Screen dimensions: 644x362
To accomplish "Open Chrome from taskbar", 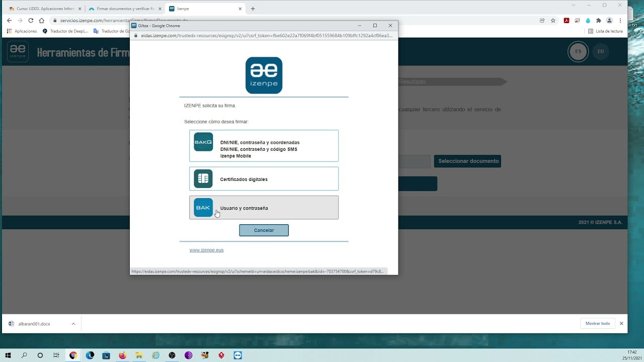I will [x=73, y=355].
